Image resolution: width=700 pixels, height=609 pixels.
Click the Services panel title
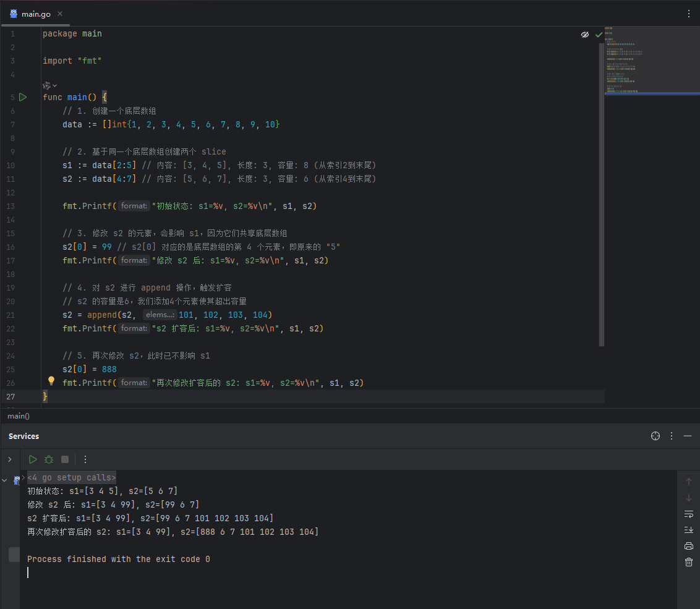tap(23, 437)
